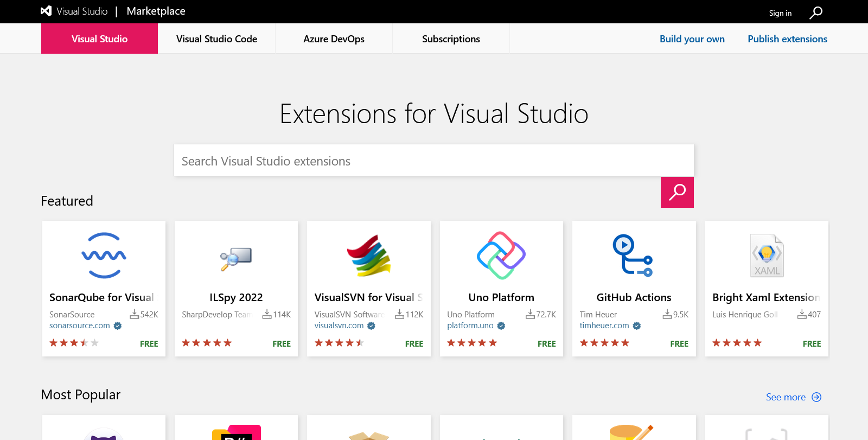Click the Uno Platform star rating
This screenshot has width=868, height=440.
pos(472,343)
